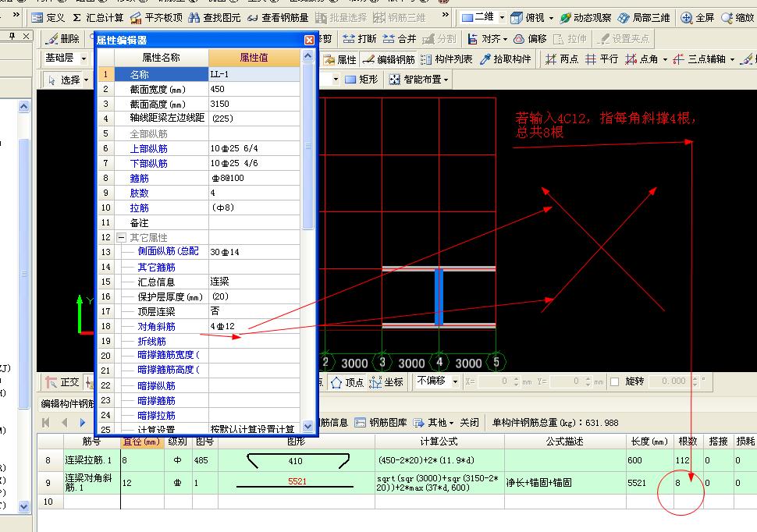
Task: Select 拾取构件 pick component tool
Action: point(505,59)
